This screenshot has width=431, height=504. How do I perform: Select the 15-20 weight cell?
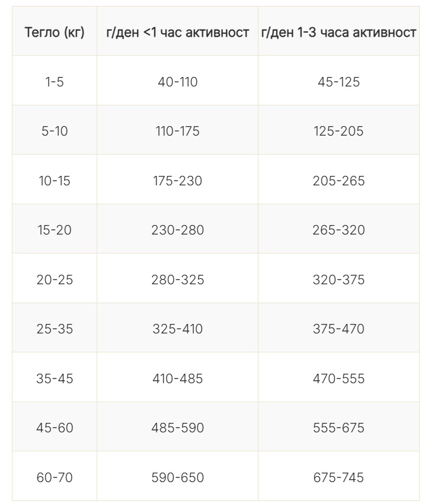tap(55, 230)
